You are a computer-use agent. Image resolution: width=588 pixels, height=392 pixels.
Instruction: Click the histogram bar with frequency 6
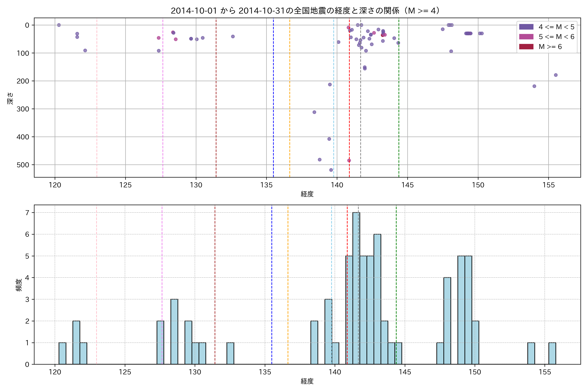point(377,299)
